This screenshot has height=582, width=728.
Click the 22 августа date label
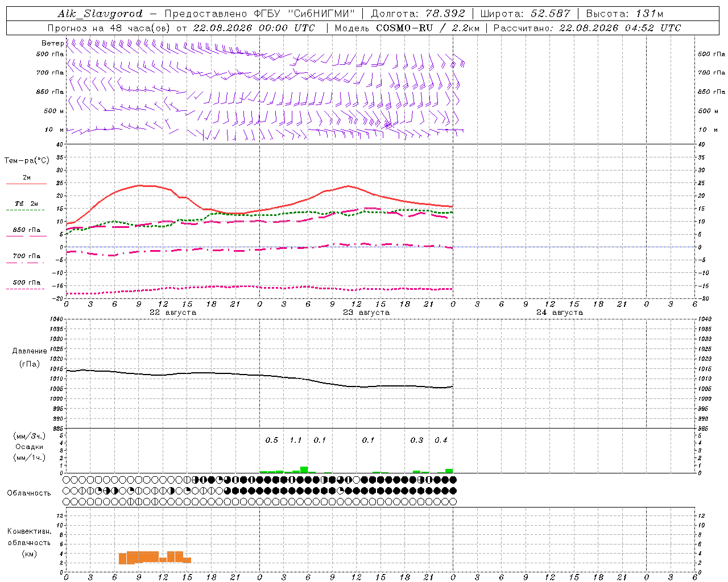[173, 313]
